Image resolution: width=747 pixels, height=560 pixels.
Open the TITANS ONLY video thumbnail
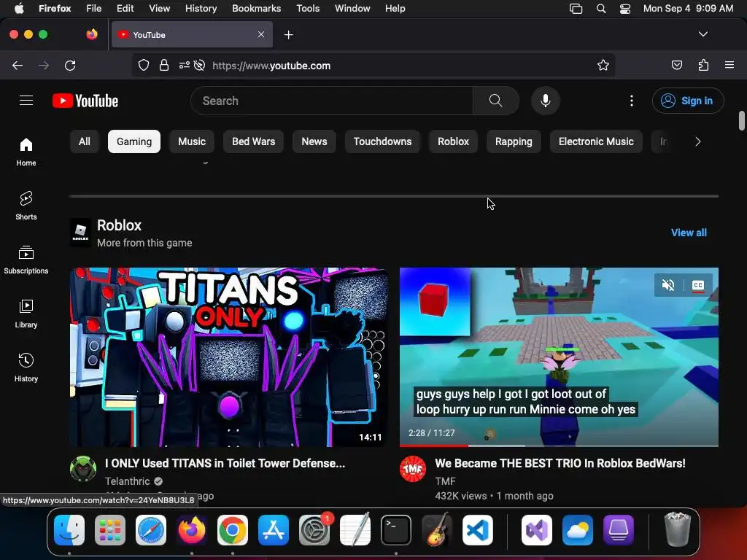[x=228, y=357]
